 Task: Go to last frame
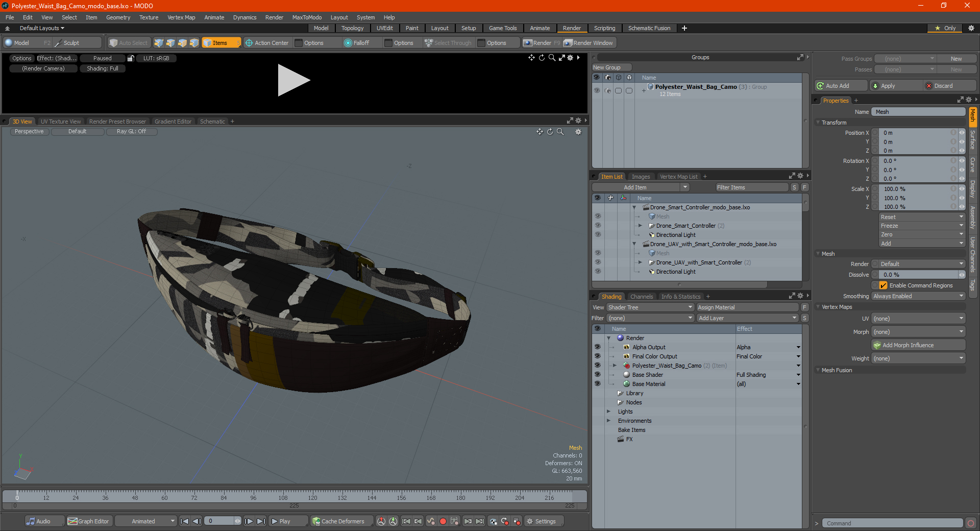(x=261, y=521)
